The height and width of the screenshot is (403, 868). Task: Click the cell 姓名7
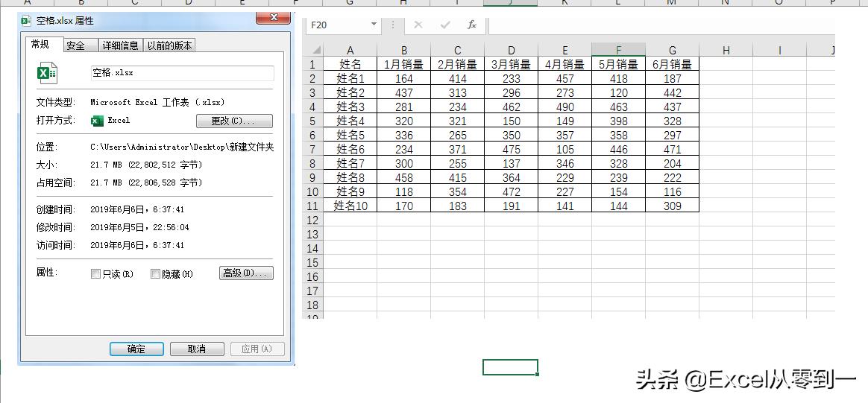click(x=350, y=163)
